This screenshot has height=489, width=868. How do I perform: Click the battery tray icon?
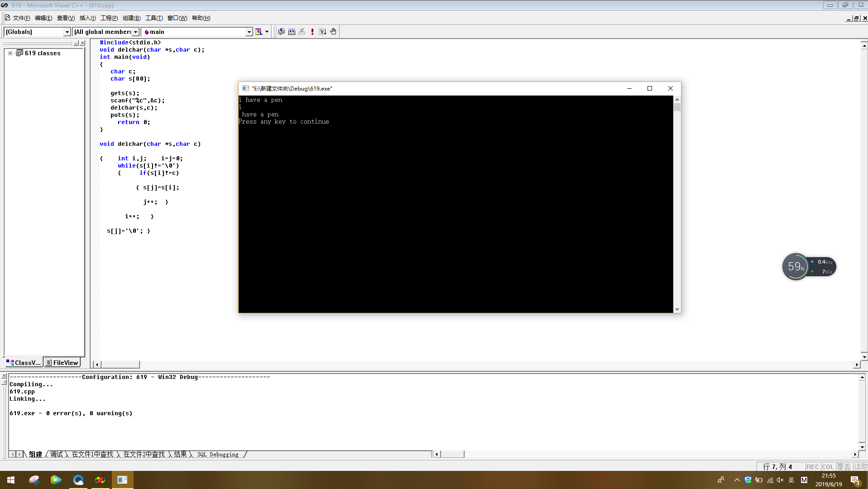coord(759,480)
